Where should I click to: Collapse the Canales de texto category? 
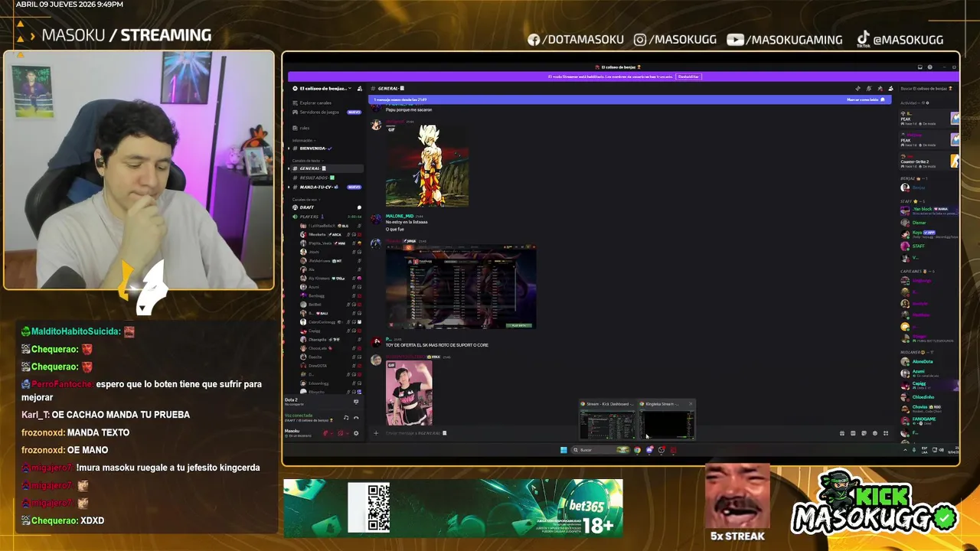(308, 161)
